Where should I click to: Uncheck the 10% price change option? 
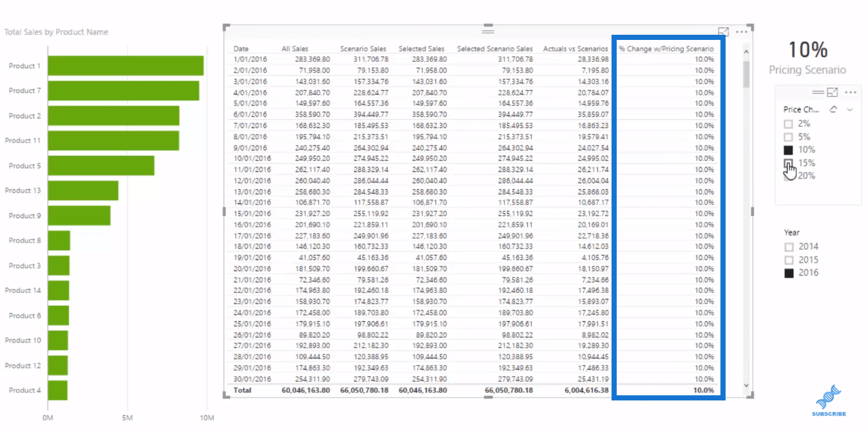(788, 150)
